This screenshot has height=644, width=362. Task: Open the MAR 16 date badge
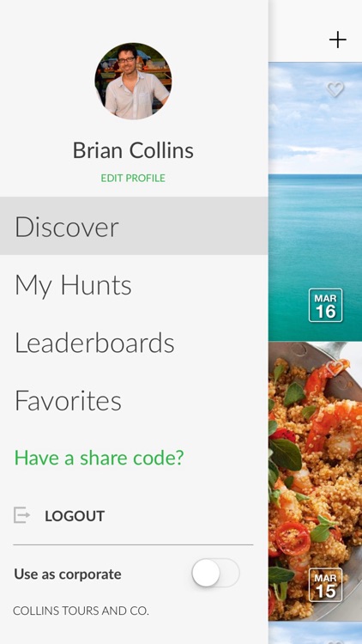(325, 305)
